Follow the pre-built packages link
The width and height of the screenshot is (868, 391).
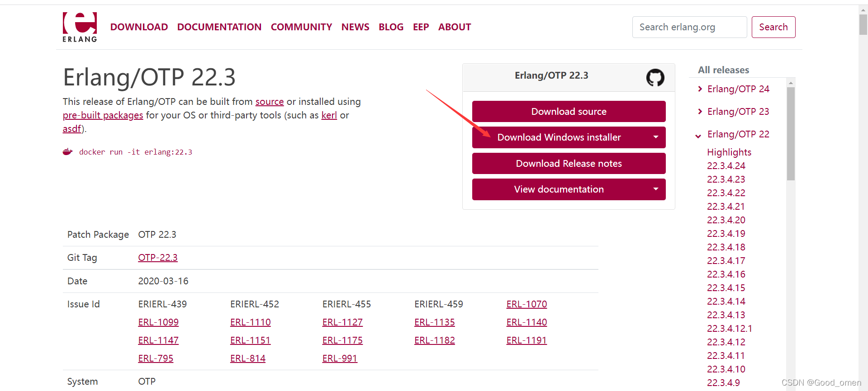[103, 115]
